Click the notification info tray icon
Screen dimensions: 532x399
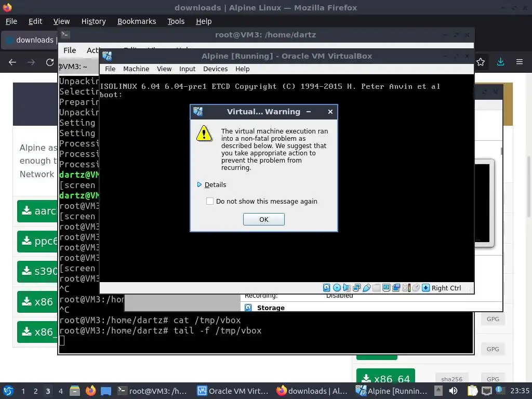coord(499,390)
